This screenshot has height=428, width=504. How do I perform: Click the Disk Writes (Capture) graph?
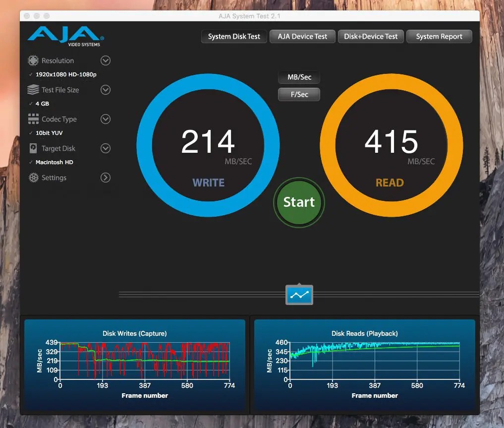(135, 365)
